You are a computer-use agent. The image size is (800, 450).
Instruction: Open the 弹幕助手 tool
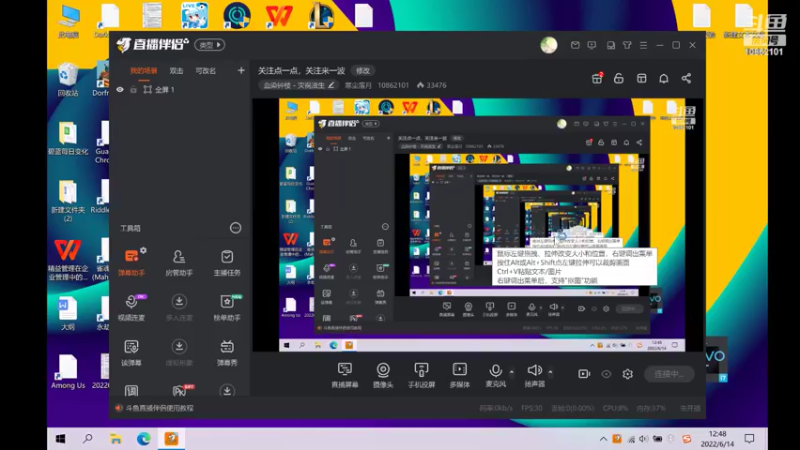[132, 262]
